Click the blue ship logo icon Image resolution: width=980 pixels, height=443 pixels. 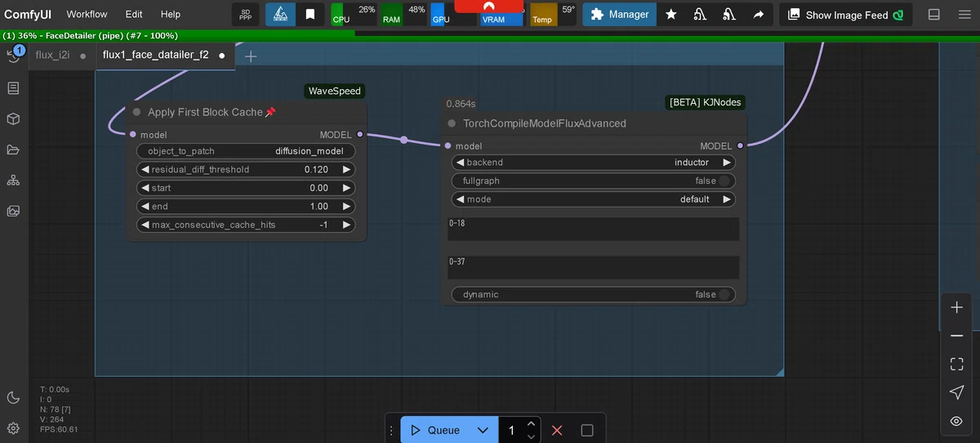pos(280,14)
